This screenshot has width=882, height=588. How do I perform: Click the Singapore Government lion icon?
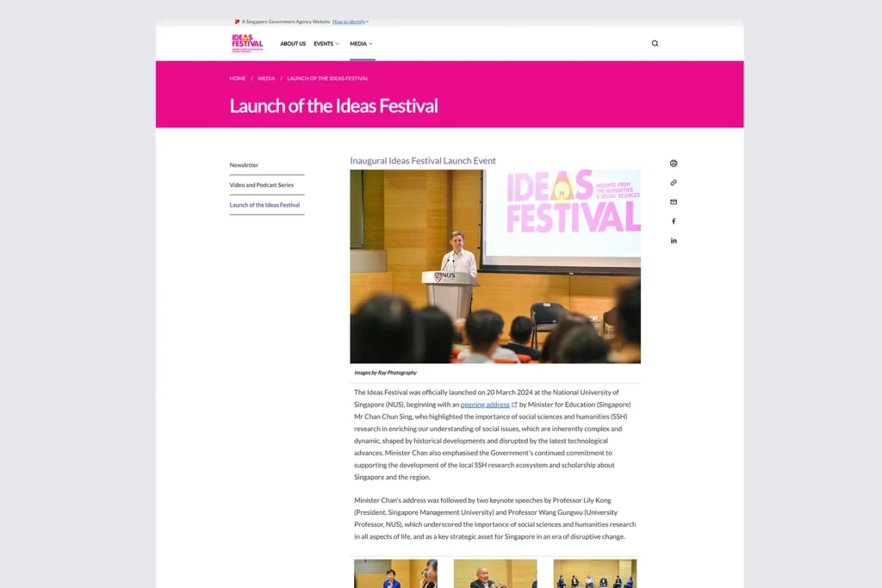[237, 22]
